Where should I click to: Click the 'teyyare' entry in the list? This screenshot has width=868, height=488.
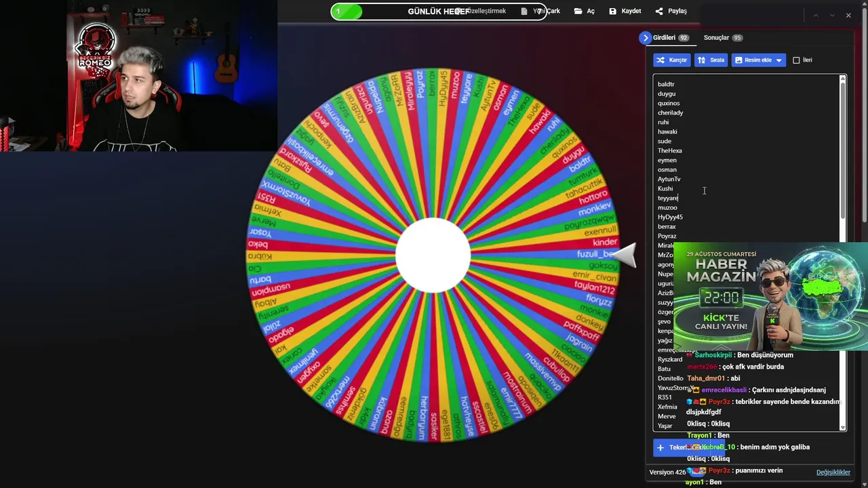668,198
